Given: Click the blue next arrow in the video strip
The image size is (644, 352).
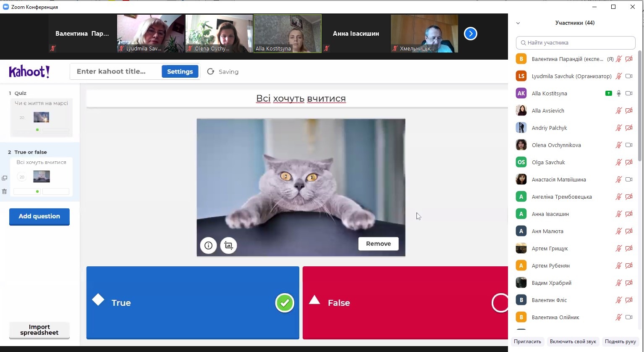Looking at the screenshot, I should [470, 34].
